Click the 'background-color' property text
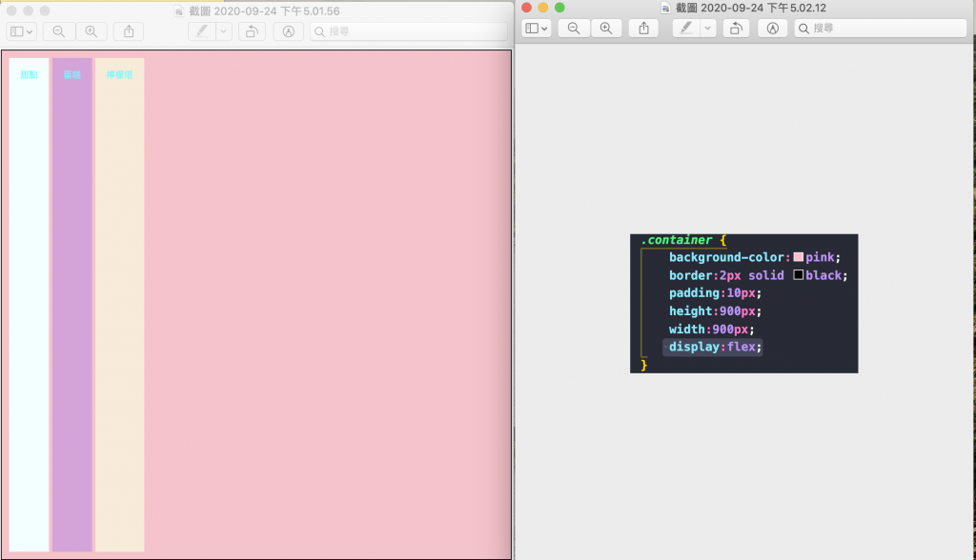976x560 pixels. point(726,257)
